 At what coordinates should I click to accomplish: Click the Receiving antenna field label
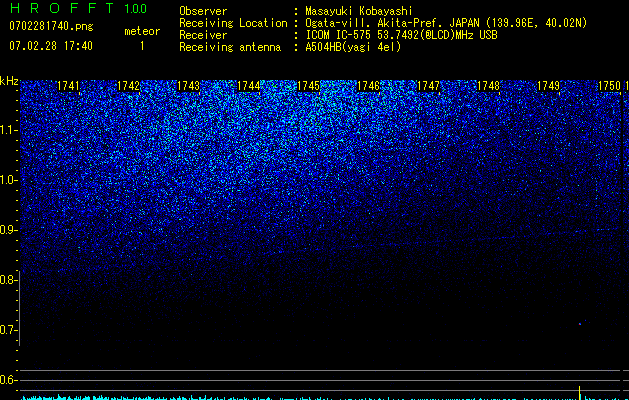(230, 47)
